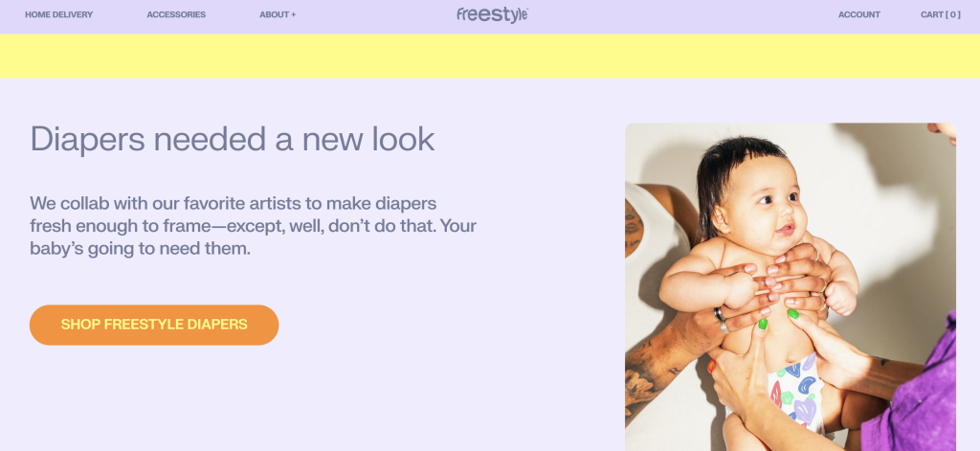The height and width of the screenshot is (451, 980).
Task: Click the 'We collab with our favorite artists' paragraph
Action: [253, 226]
